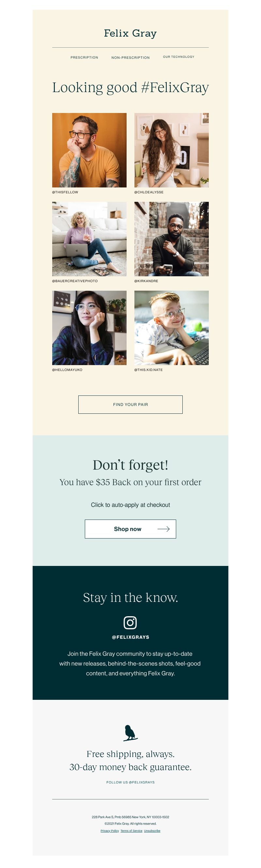Open the Our Technology menu link
This screenshot has width=261, height=868.
point(178,56)
